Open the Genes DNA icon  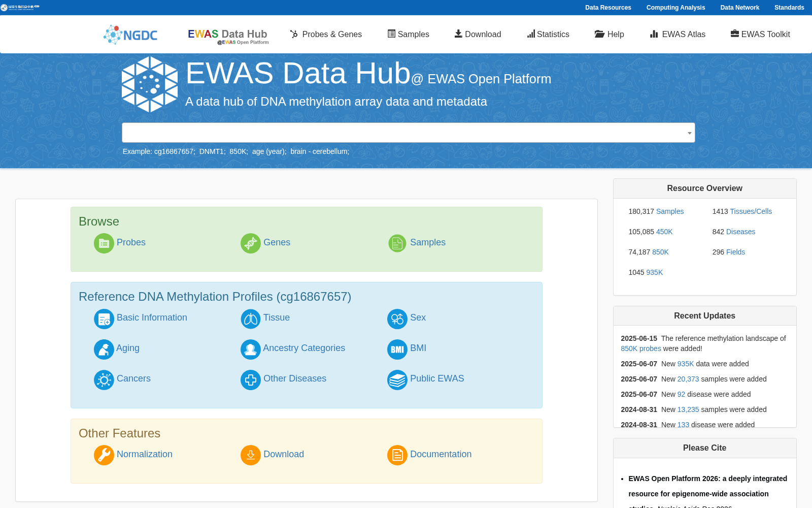pos(251,243)
